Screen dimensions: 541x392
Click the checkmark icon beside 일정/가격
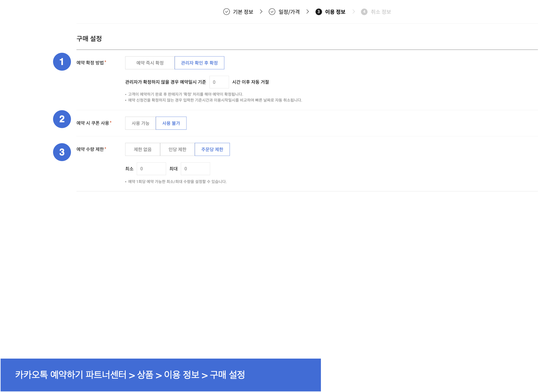click(x=272, y=12)
